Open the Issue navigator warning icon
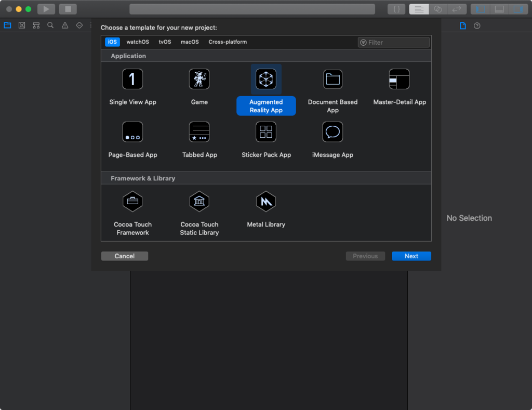 coord(65,25)
